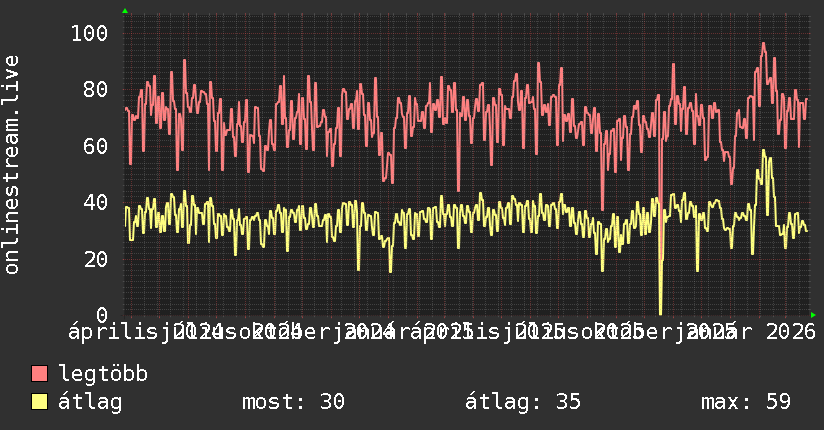This screenshot has height=430, width=824.
Task: Click the 80 label on the y-axis
Action: (x=96, y=89)
